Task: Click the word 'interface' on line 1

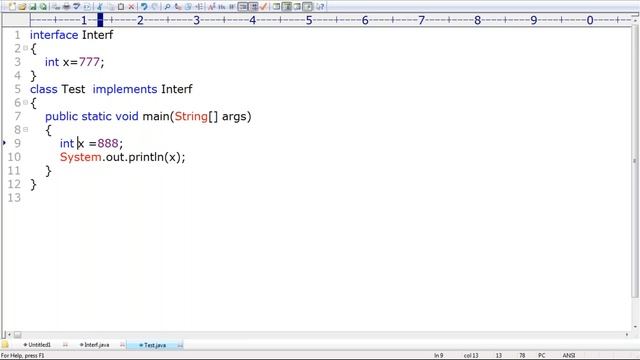Action: pyautogui.click(x=54, y=35)
